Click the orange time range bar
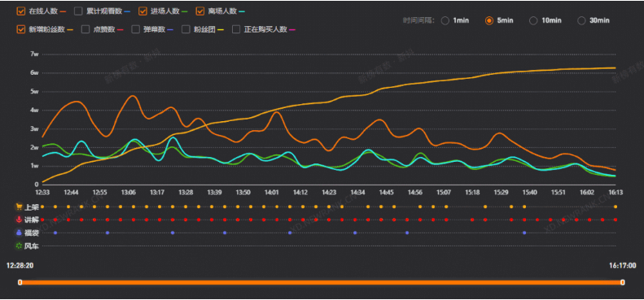 click(321, 282)
